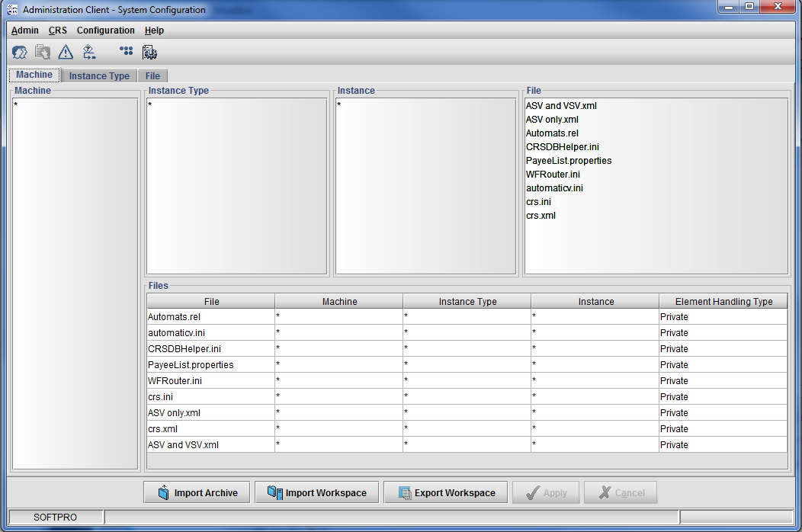Viewport: 802px width, 532px height.
Task: Open the Configuration menu
Action: click(105, 30)
